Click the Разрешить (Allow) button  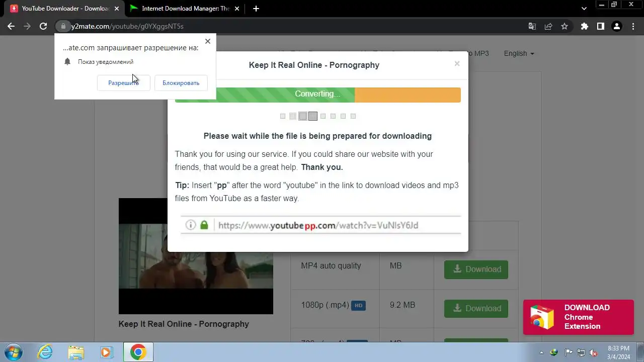click(123, 83)
